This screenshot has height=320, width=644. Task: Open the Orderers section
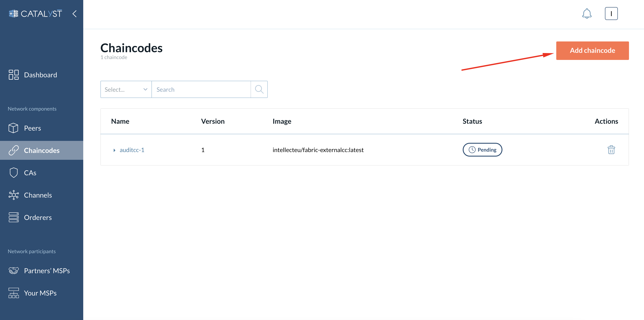point(38,217)
